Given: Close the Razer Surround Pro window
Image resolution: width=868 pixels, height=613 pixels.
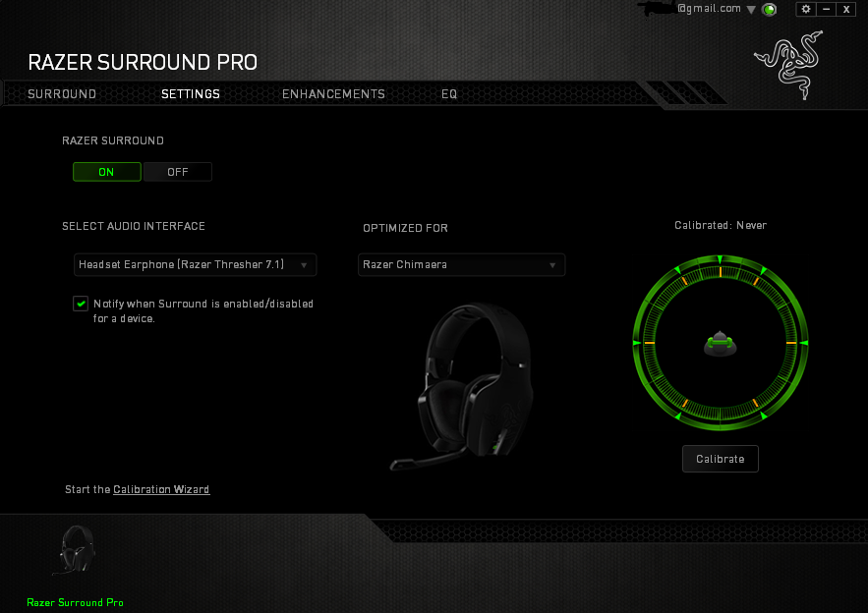Looking at the screenshot, I should pyautogui.click(x=846, y=9).
